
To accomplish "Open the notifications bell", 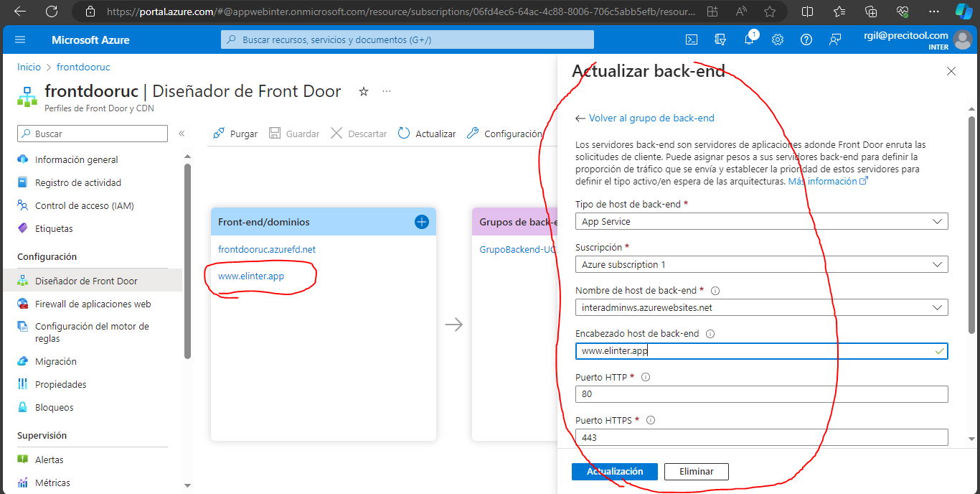I will tap(749, 40).
